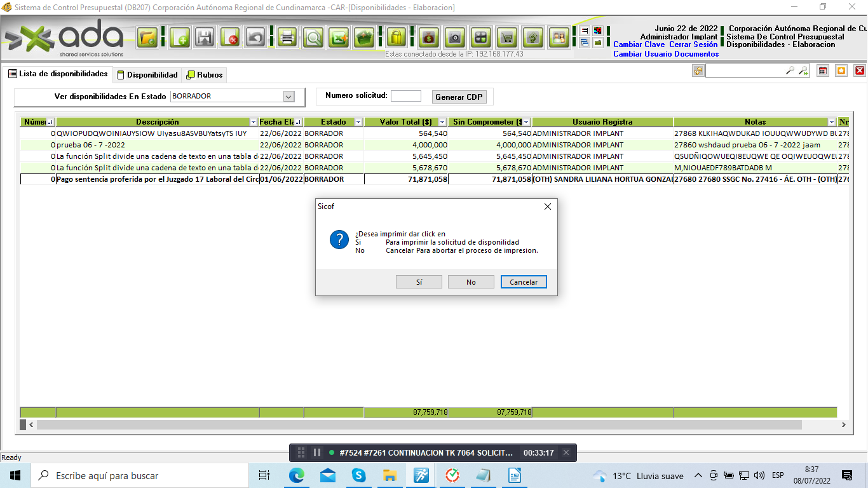This screenshot has width=868, height=488.
Task: Switch to the Disponibilidad tab
Action: click(x=147, y=75)
